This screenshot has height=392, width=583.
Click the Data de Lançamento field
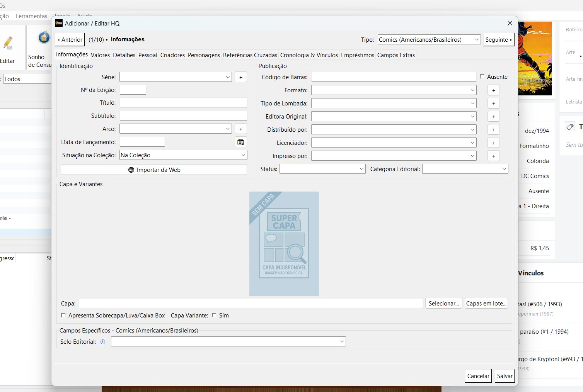click(142, 142)
